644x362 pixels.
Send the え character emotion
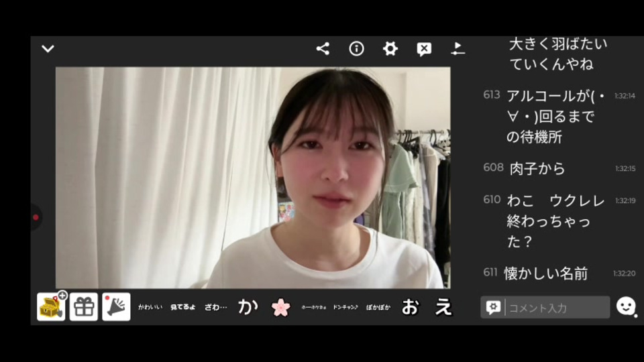point(443,307)
